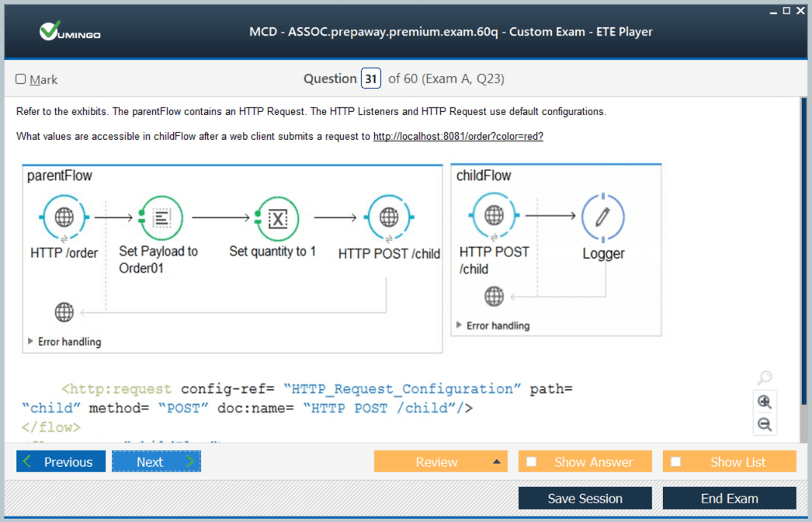Click the childFlow title text
The height and width of the screenshot is (522, 812).
(484, 176)
